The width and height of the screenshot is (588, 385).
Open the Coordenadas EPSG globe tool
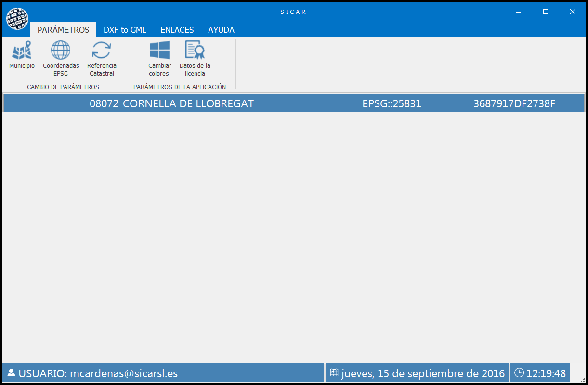(61, 51)
